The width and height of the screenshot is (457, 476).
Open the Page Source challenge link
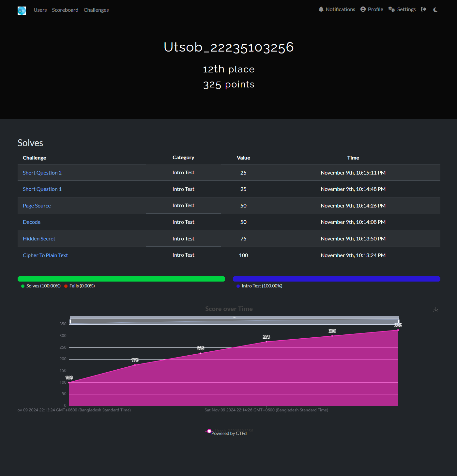[37, 206]
